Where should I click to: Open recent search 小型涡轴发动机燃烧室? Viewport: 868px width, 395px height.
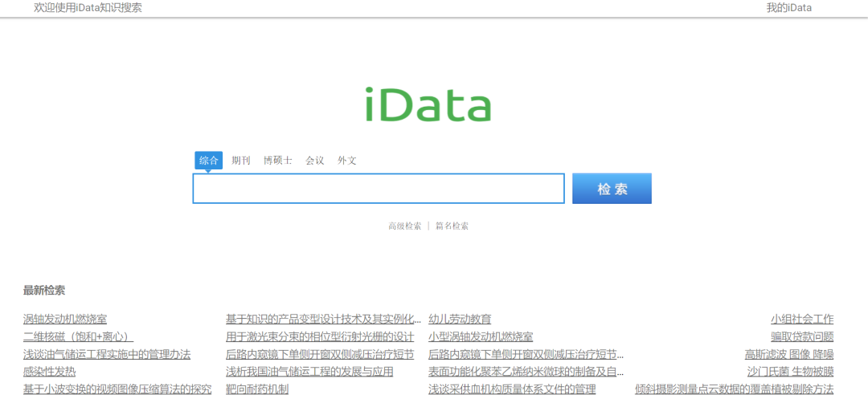(x=481, y=337)
